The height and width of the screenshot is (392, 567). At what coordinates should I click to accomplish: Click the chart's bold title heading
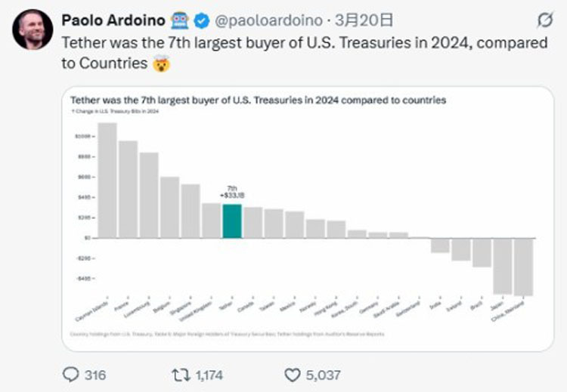point(258,100)
